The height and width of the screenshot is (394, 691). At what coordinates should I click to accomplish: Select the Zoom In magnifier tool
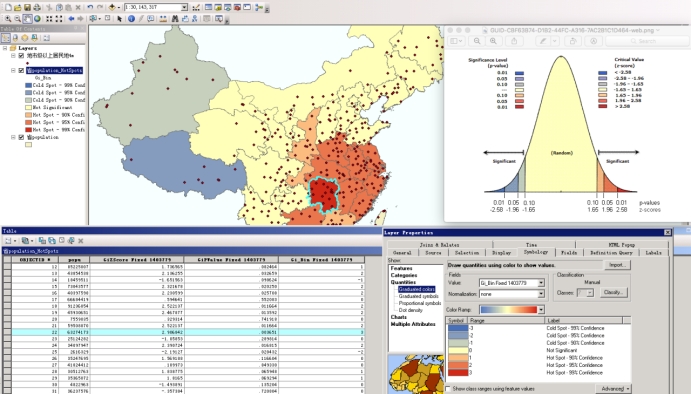click(x=8, y=19)
